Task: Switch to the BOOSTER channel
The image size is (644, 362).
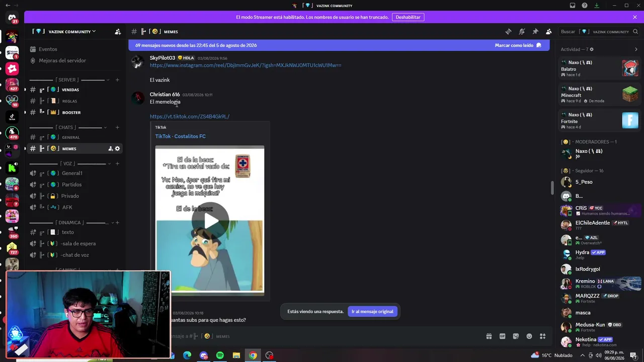Action: coord(76,113)
